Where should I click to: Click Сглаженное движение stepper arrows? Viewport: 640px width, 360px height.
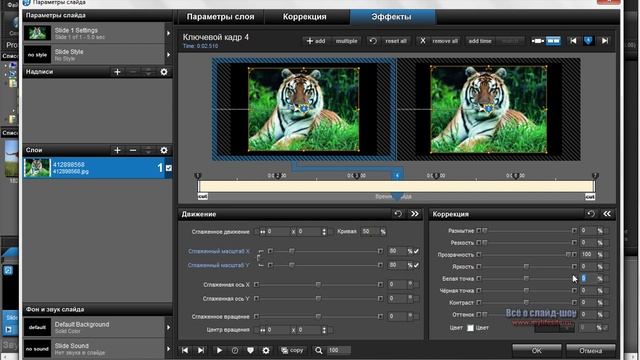pyautogui.click(x=324, y=231)
